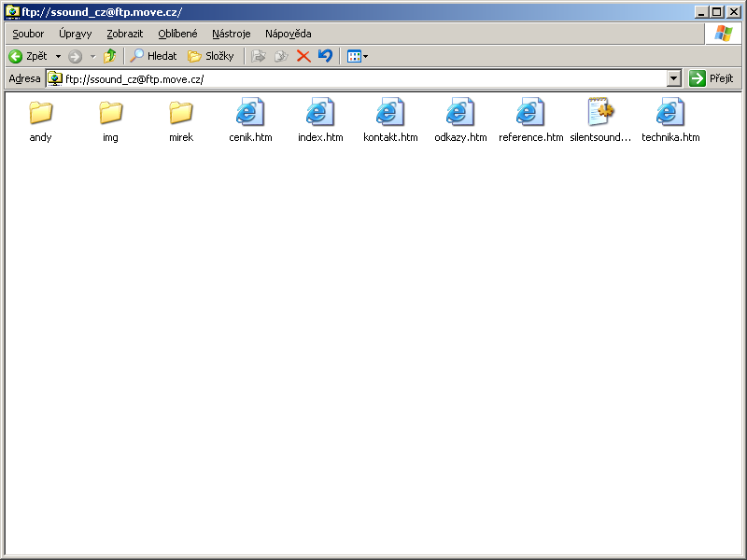Click the mirek folder name label
The width and height of the screenshot is (747, 560).
point(181,137)
